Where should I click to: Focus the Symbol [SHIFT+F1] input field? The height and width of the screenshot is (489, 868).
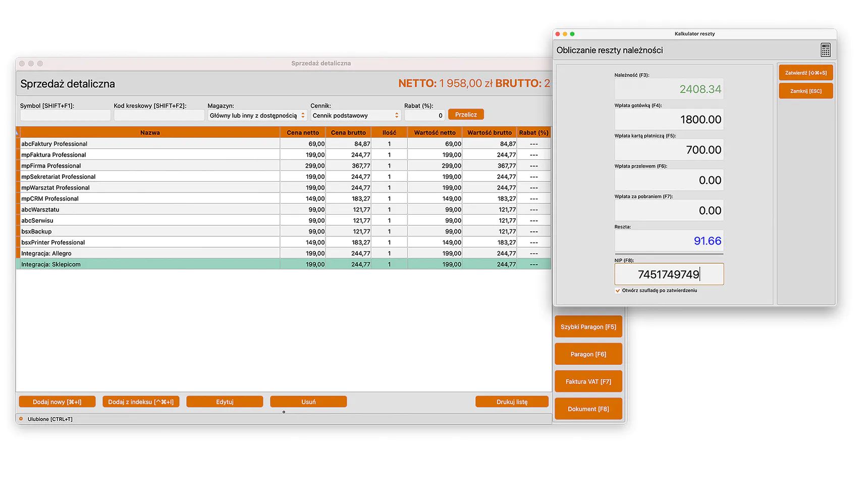point(65,116)
